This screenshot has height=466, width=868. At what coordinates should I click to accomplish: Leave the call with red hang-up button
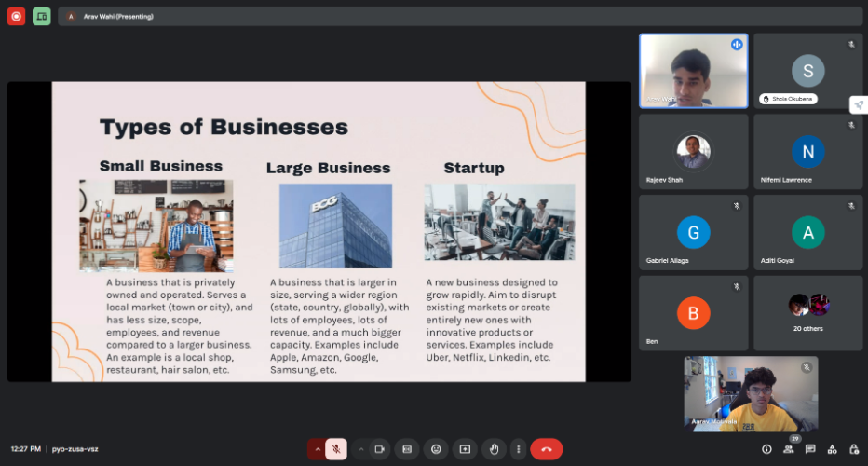point(546,449)
